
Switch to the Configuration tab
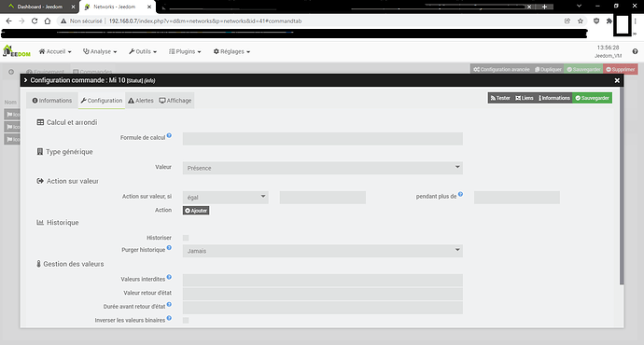tap(102, 101)
